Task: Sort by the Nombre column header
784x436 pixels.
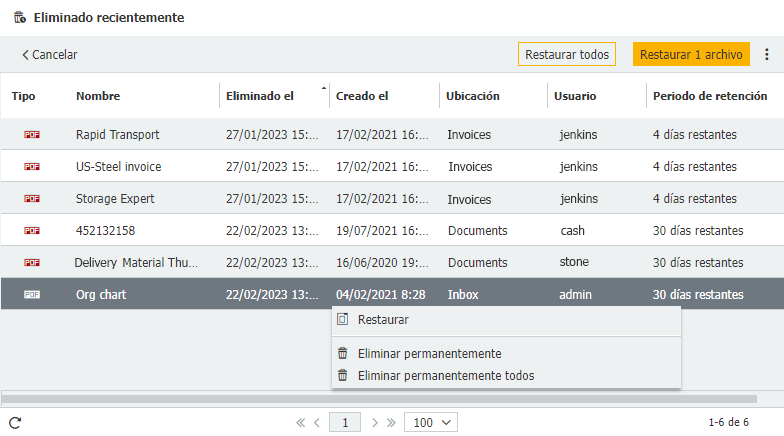Action: click(x=98, y=96)
